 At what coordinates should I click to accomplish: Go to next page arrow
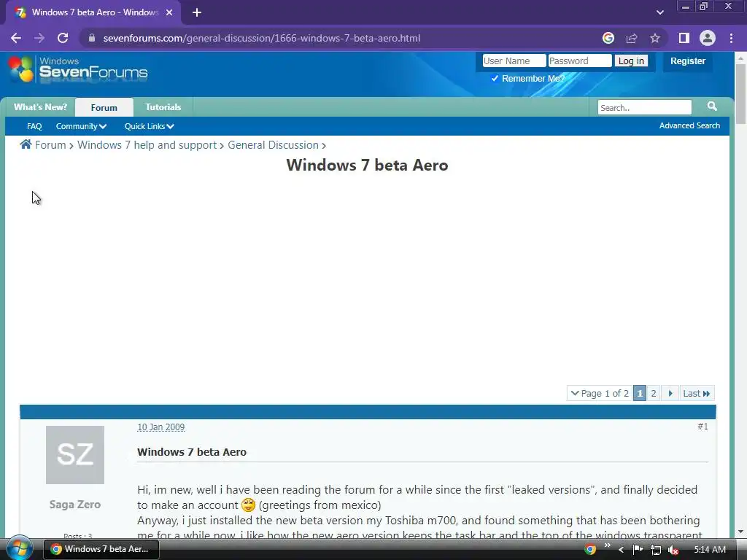tap(670, 393)
